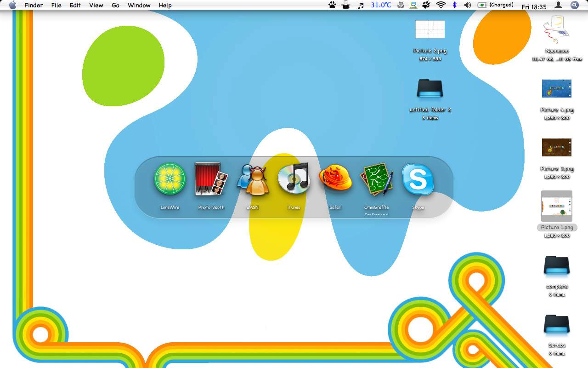Open the Window menu
This screenshot has height=368, width=588.
pos(139,5)
